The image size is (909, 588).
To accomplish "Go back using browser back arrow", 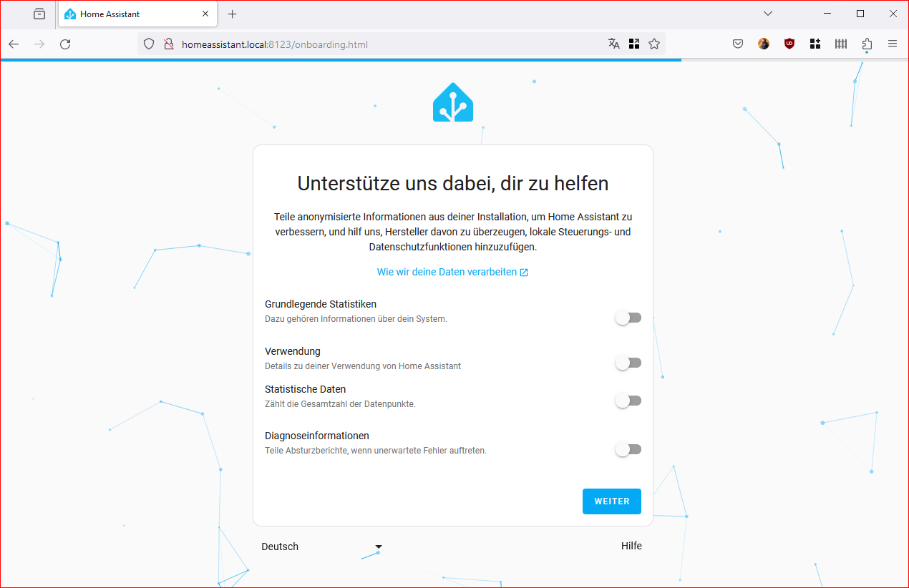I will pos(14,44).
